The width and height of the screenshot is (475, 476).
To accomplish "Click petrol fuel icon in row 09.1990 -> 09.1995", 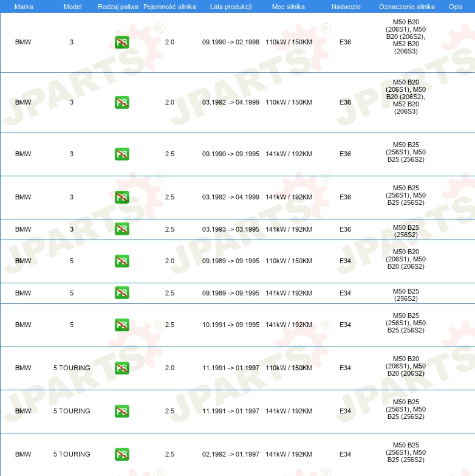I will coord(122,154).
